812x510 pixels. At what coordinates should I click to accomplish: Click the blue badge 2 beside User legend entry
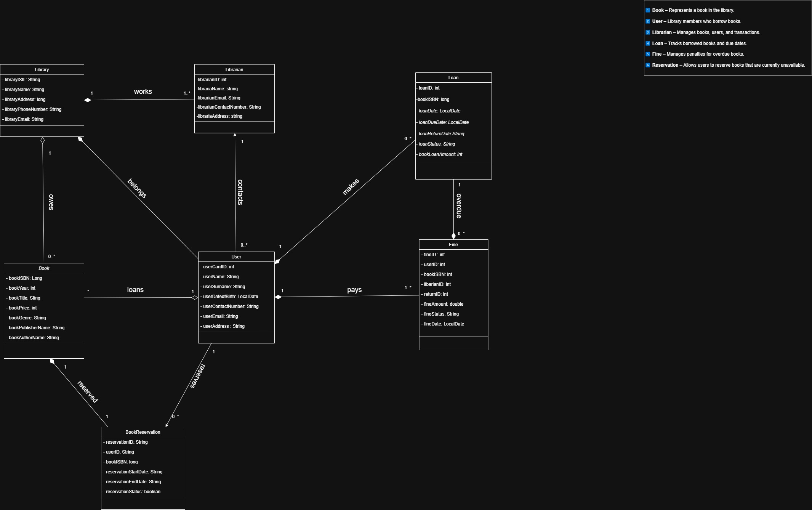[647, 21]
